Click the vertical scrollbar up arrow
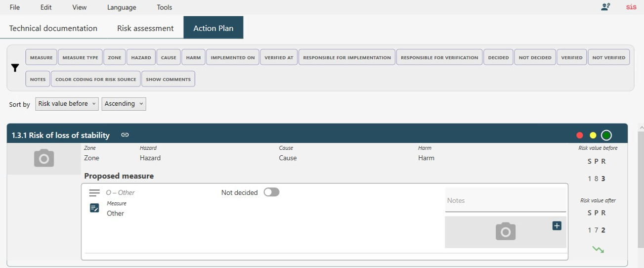Image resolution: width=644 pixels, height=268 pixels. coord(641,127)
